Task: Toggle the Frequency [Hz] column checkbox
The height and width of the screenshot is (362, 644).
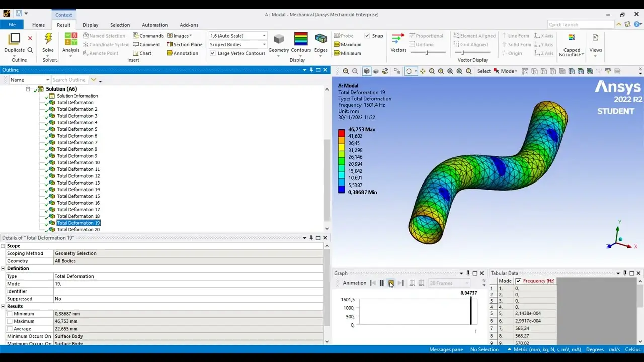Action: 519,281
